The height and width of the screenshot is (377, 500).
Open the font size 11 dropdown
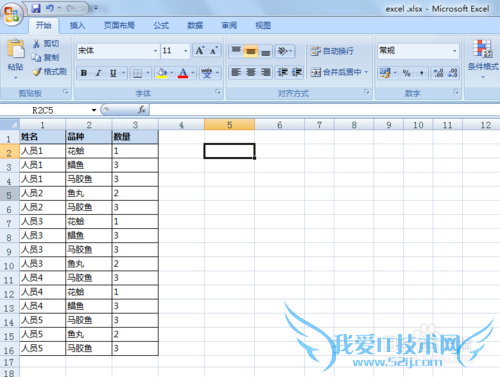pyautogui.click(x=186, y=51)
